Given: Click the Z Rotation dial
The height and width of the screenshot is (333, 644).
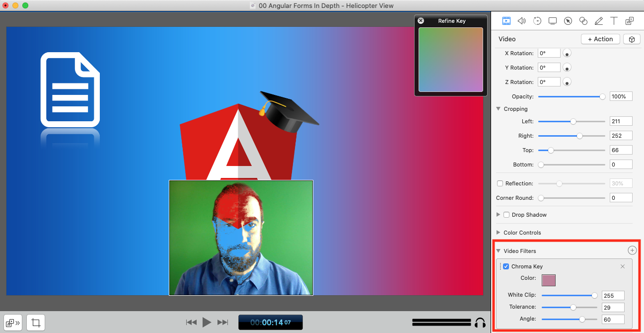Looking at the screenshot, I should pyautogui.click(x=566, y=82).
